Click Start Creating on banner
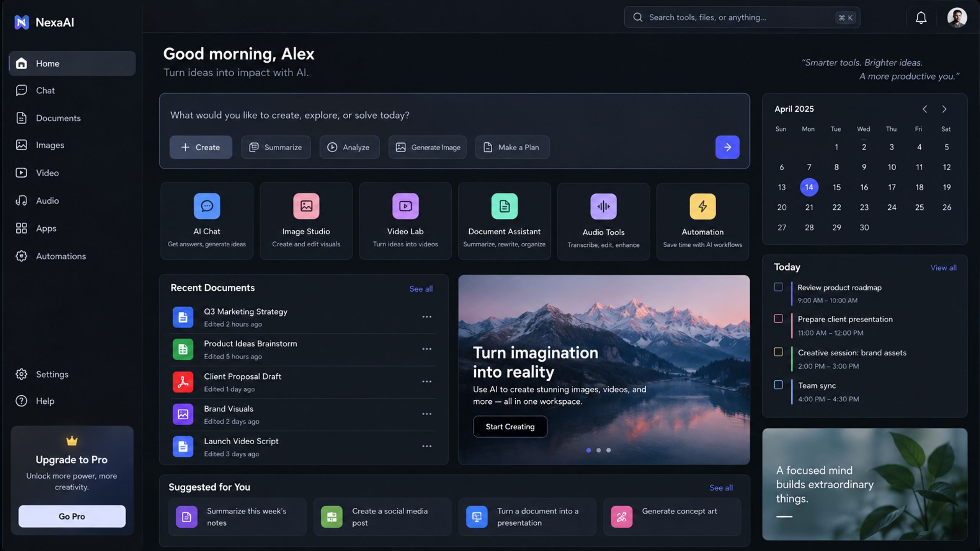The image size is (980, 551). click(510, 426)
